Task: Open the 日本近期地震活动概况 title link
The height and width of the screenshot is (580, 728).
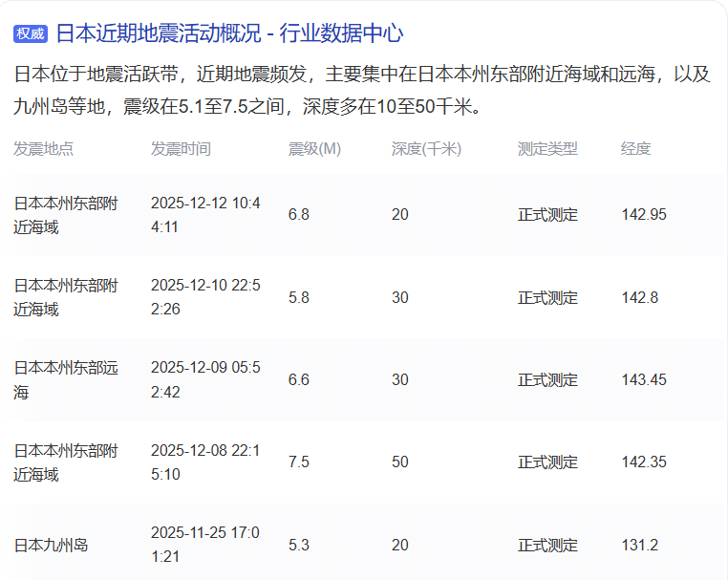Action: pos(229,33)
